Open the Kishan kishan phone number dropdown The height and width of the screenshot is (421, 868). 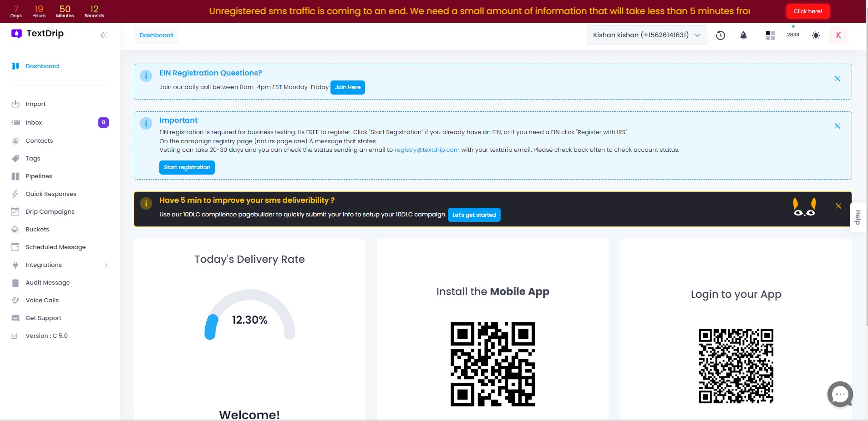click(x=647, y=35)
